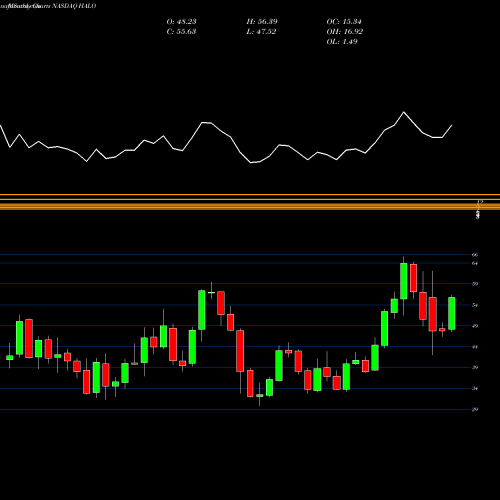Click the 59 price axis label
This screenshot has height=500, width=500.
click(475, 284)
